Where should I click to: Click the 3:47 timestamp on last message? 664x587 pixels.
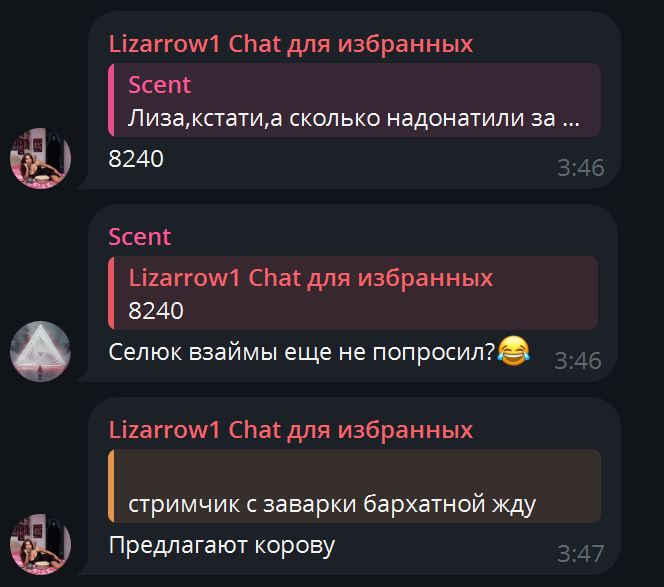point(581,554)
